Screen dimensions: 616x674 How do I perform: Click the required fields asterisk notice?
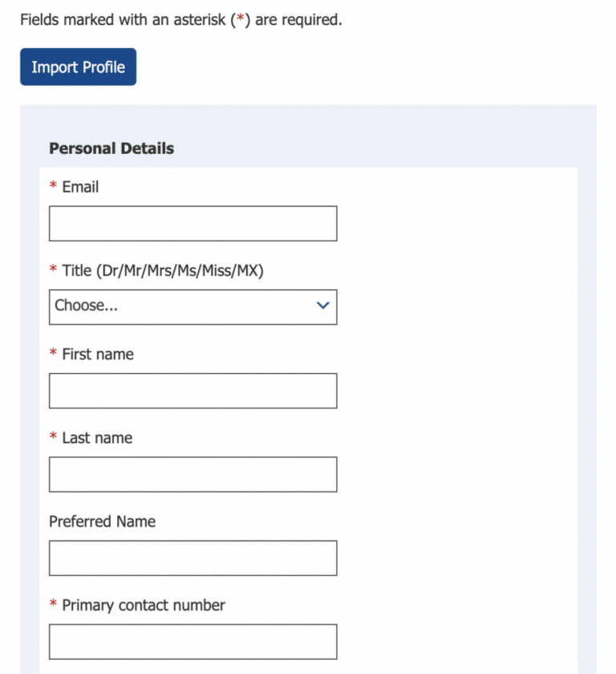181,20
